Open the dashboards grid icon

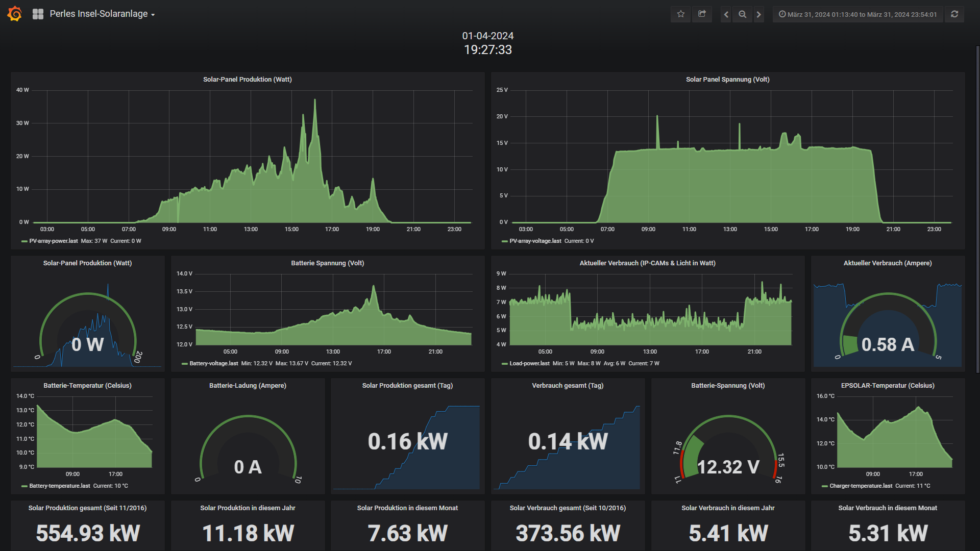[38, 14]
